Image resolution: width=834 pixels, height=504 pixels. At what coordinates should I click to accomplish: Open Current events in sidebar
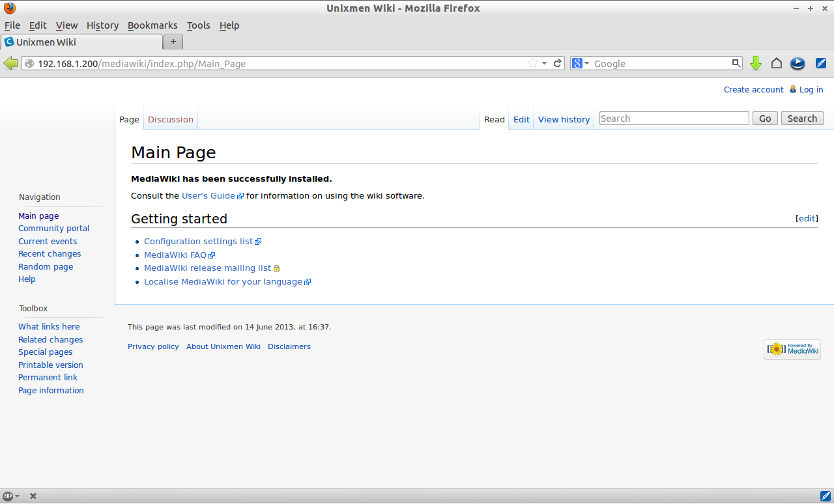point(48,241)
